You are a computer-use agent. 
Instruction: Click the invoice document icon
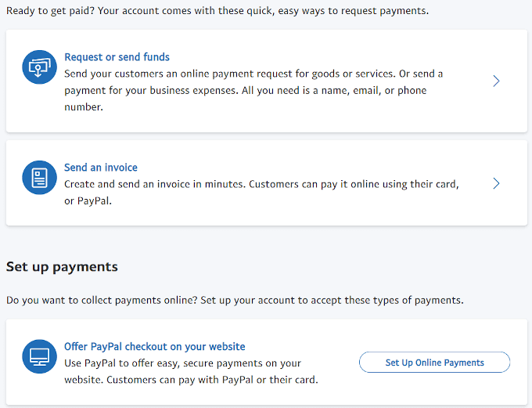40,179
